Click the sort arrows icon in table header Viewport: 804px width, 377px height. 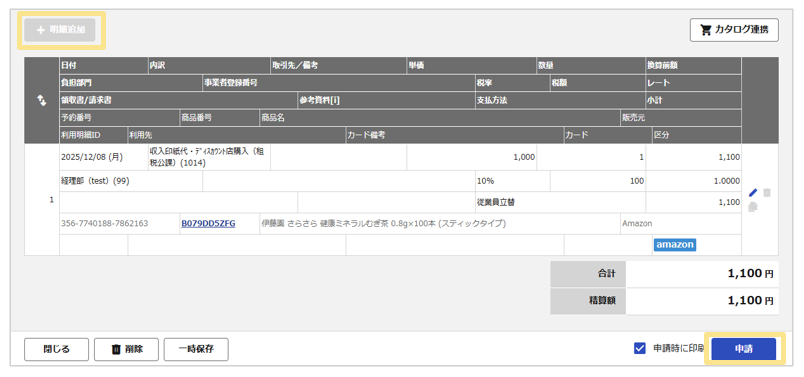tap(42, 101)
